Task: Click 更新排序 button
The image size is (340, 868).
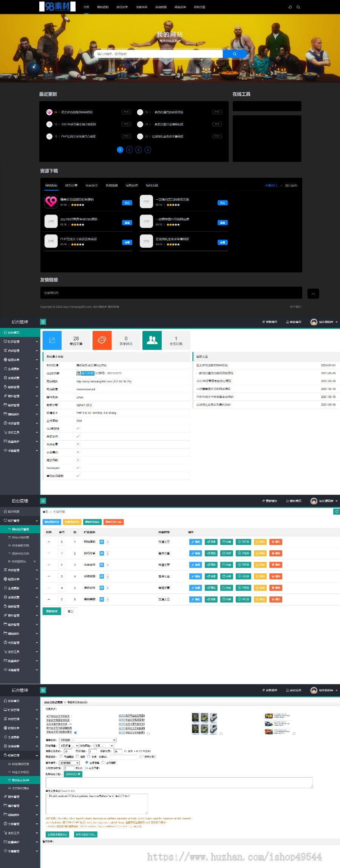Action: click(x=52, y=611)
